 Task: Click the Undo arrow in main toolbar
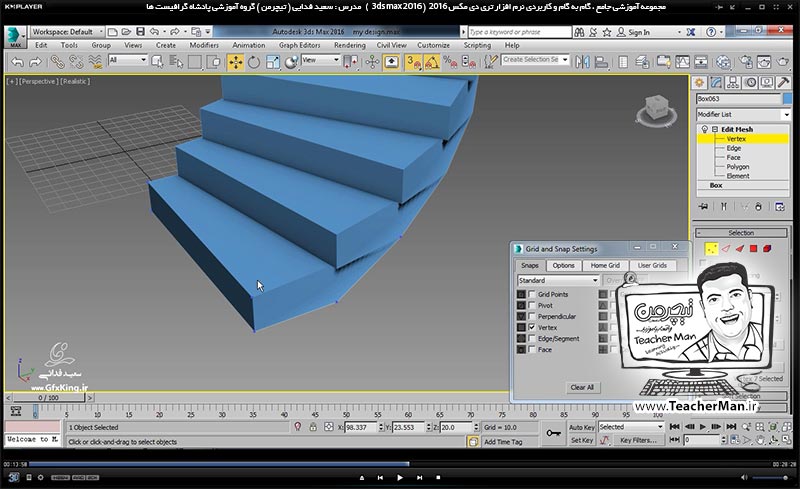pos(17,62)
